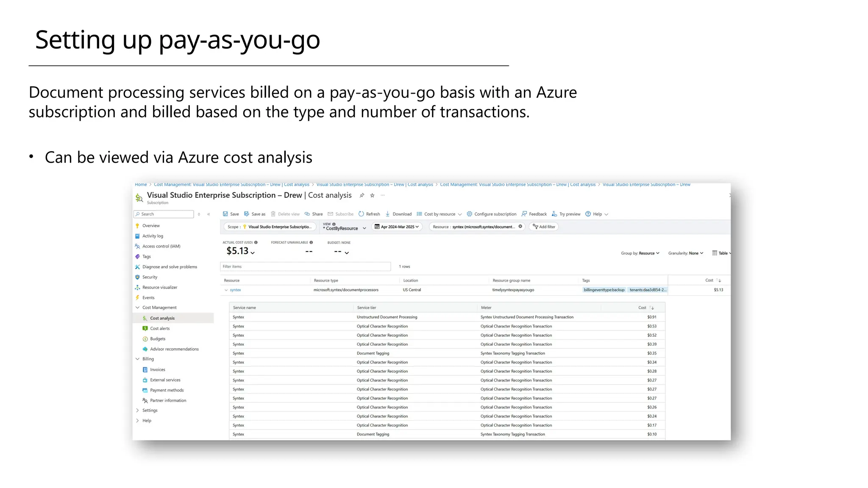Click the Scope Visual Studio Enterprise pill
This screenshot has height=488, width=868.
click(270, 227)
